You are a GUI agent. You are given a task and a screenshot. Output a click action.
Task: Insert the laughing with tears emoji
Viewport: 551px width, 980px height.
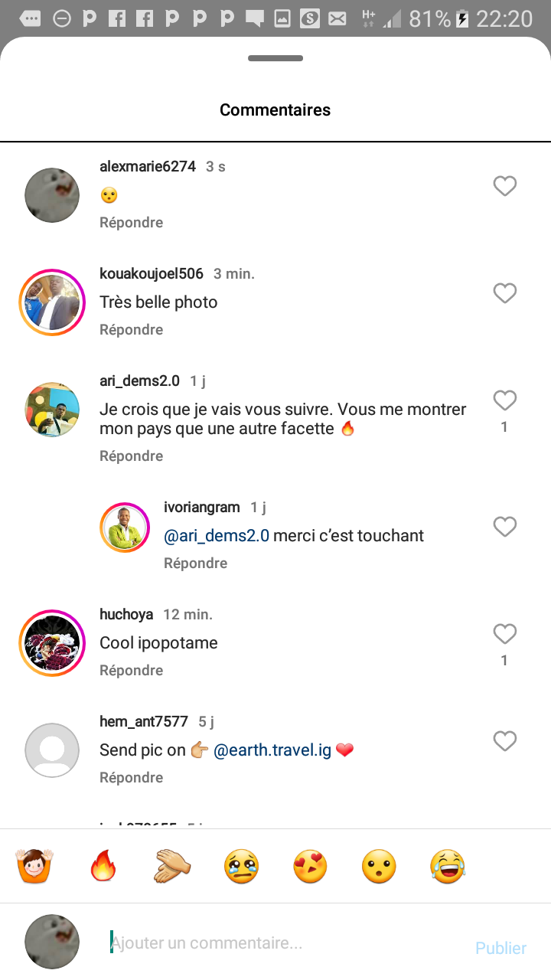[x=448, y=867]
